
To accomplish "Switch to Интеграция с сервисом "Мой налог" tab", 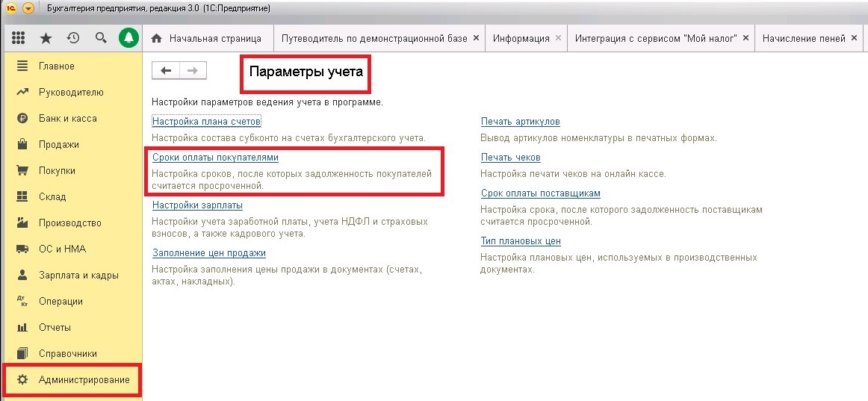I will (x=656, y=38).
